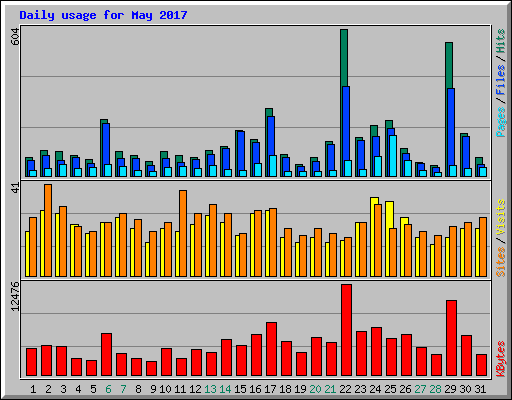The image size is (512, 400).
Task: Select the yellow "Visits" legend label
Action: coord(501,217)
